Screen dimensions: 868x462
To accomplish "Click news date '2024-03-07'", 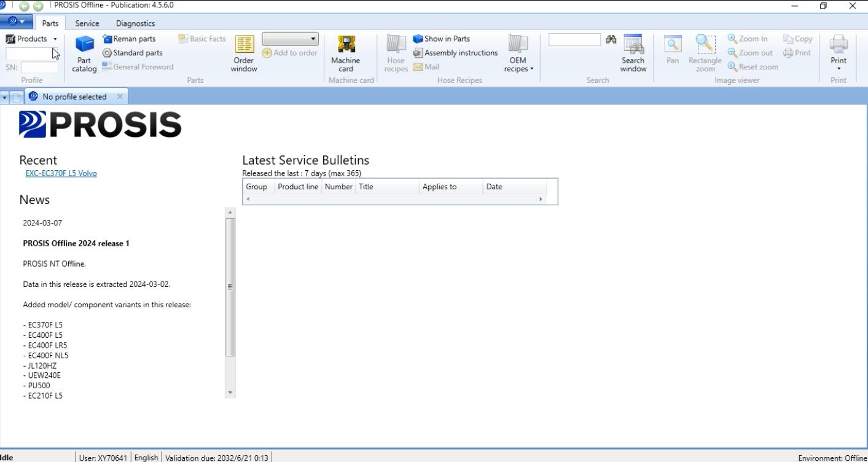I will click(x=42, y=223).
